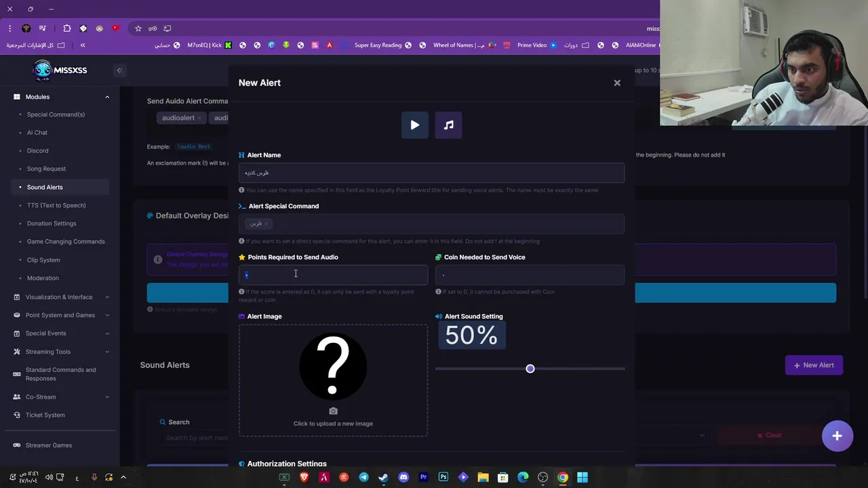Image resolution: width=868 pixels, height=488 pixels.
Task: Open the Windows Start menu
Action: tap(583, 477)
